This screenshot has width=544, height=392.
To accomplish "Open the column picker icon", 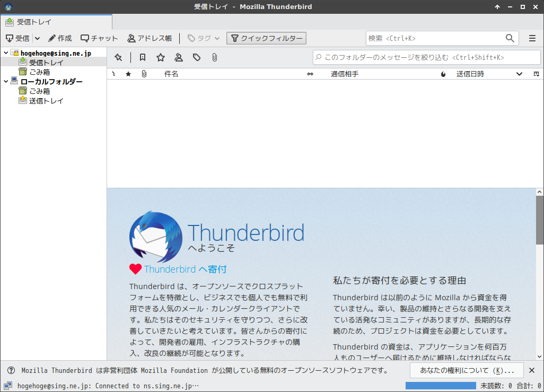I will pyautogui.click(x=537, y=74).
